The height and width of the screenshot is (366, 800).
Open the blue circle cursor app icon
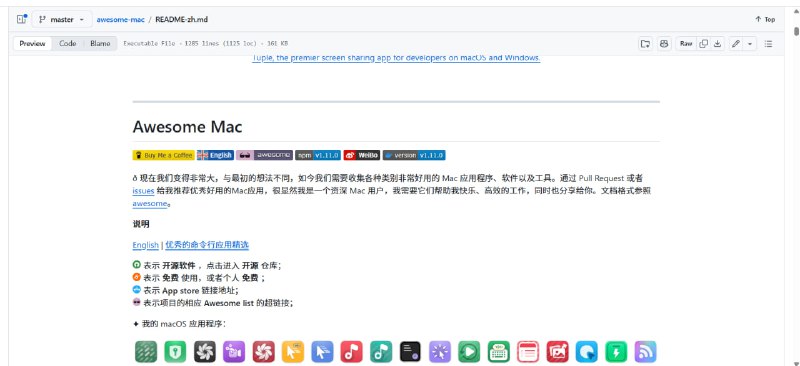(587, 352)
